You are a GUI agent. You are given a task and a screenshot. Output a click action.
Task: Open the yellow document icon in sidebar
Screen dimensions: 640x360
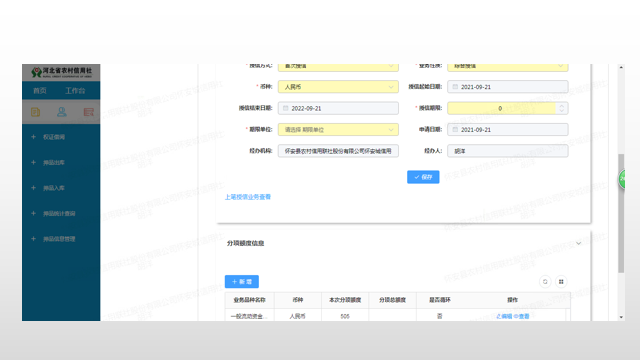36,112
